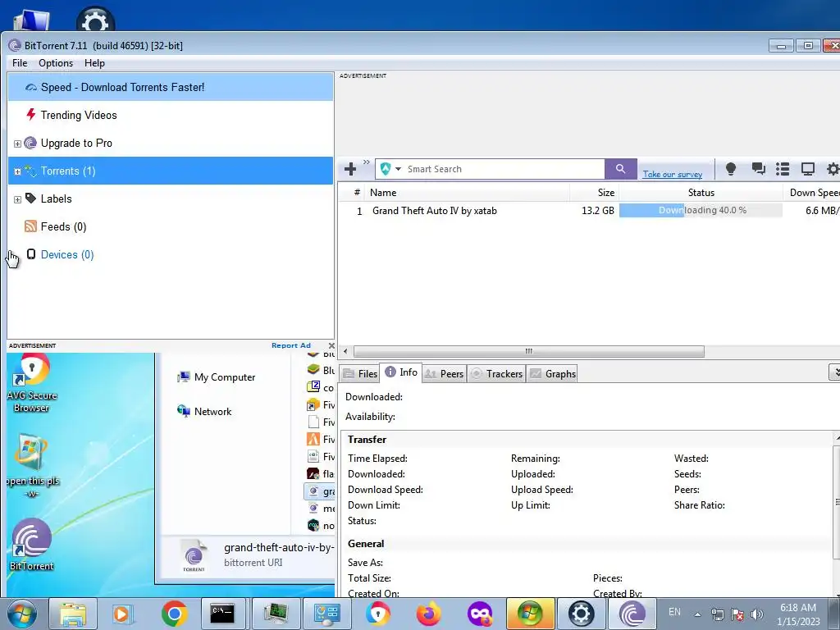This screenshot has height=630, width=840.
Task: Select Torrents (1) in sidebar
Action: (171, 171)
